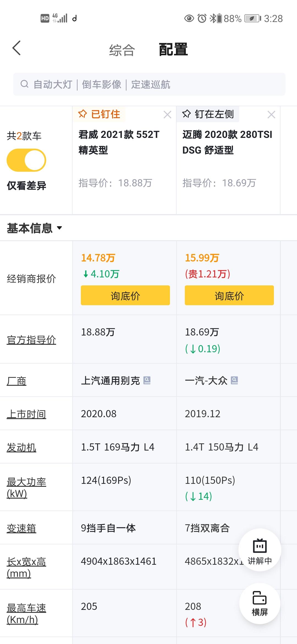This screenshot has height=644, width=297.
Task: Tap 询底价 for 迈腾
Action: (x=229, y=295)
